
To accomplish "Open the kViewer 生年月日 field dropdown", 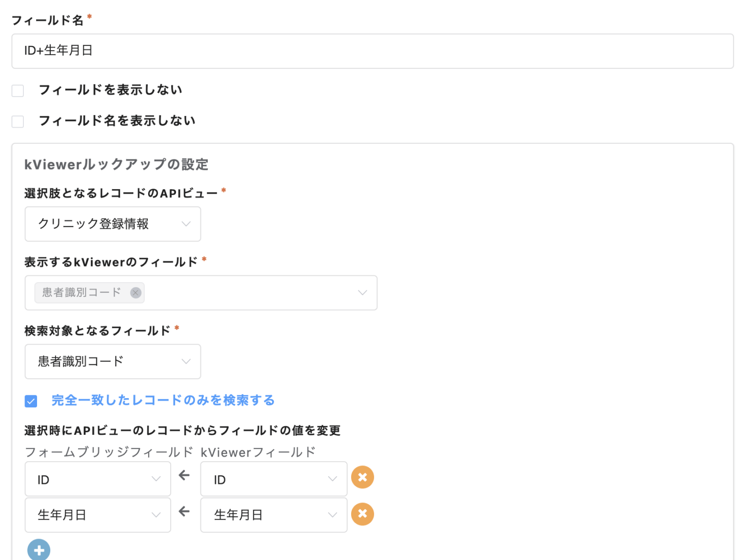I will coord(274,515).
